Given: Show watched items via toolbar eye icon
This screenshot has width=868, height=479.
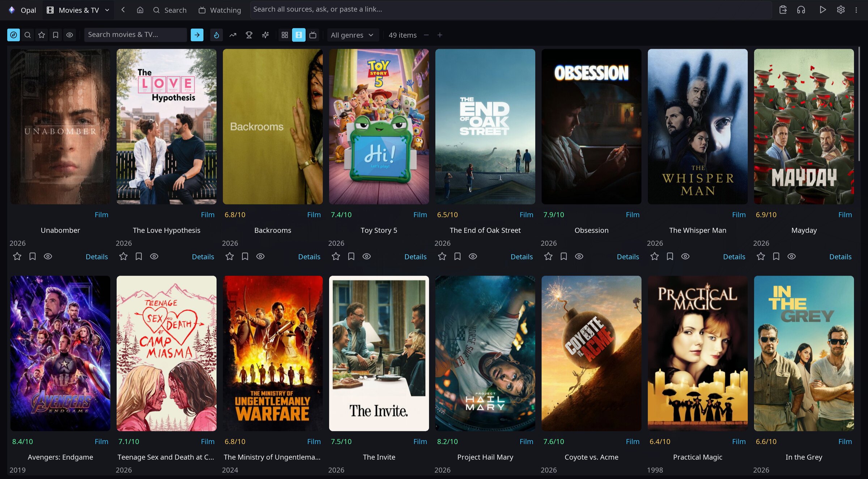Looking at the screenshot, I should click(69, 35).
